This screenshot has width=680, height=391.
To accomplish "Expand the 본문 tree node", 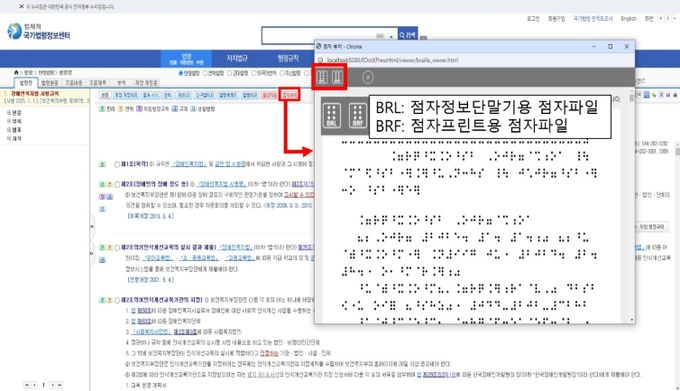I will coord(9,113).
